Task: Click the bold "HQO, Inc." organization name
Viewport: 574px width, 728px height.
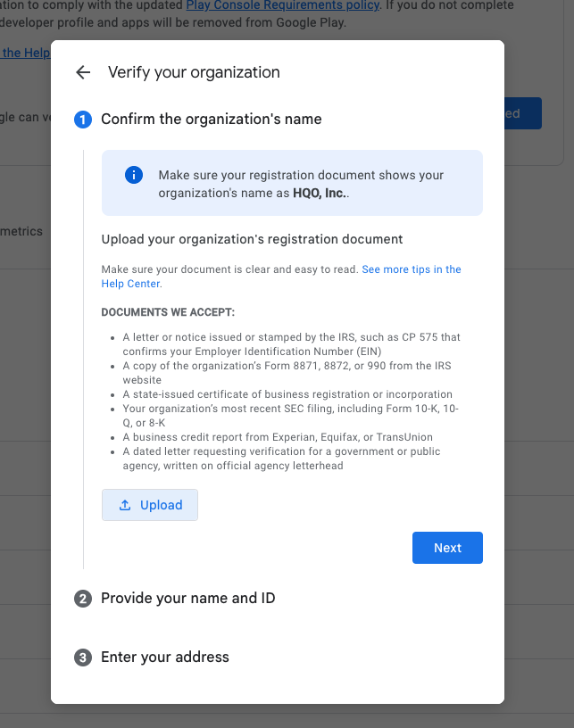Action: point(320,193)
